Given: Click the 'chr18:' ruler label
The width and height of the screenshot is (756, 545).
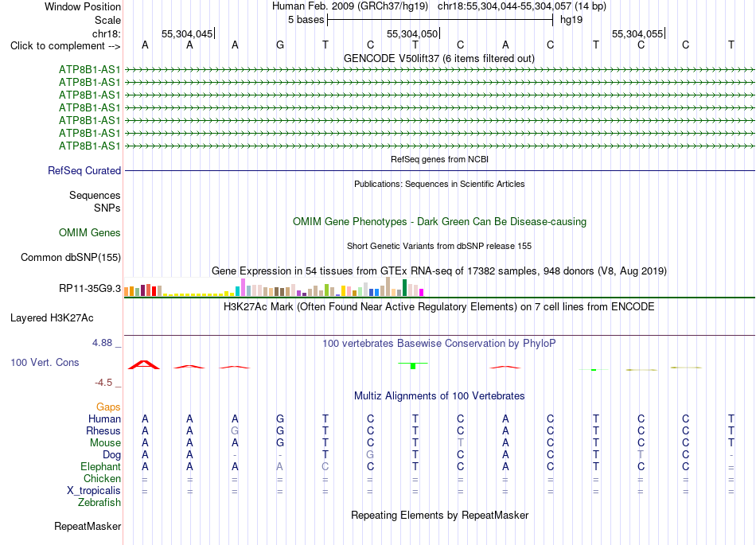Looking at the screenshot, I should [106, 33].
